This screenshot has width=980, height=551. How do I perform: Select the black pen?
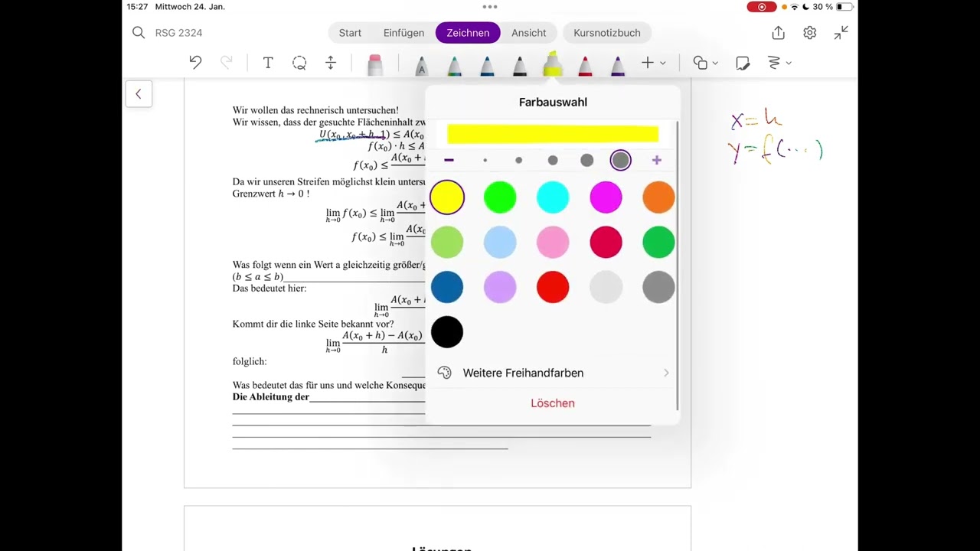point(520,66)
